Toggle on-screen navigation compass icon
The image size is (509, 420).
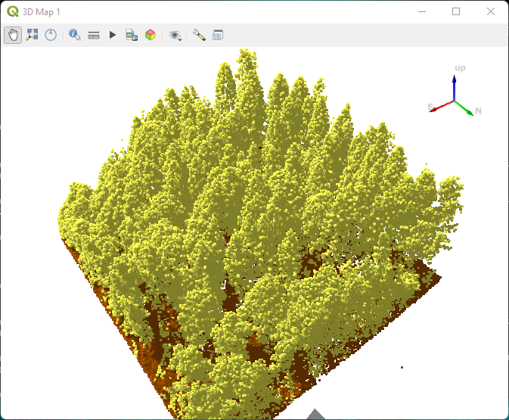coord(51,35)
